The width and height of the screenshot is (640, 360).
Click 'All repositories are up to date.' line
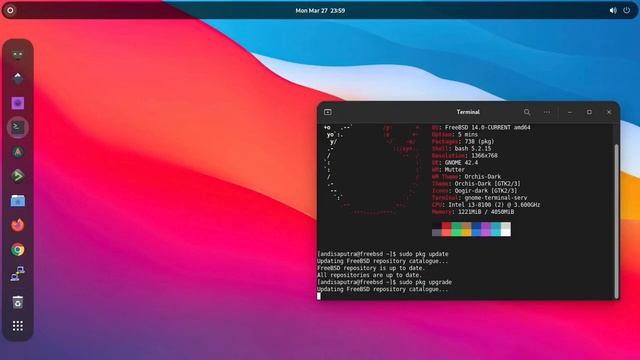point(369,275)
